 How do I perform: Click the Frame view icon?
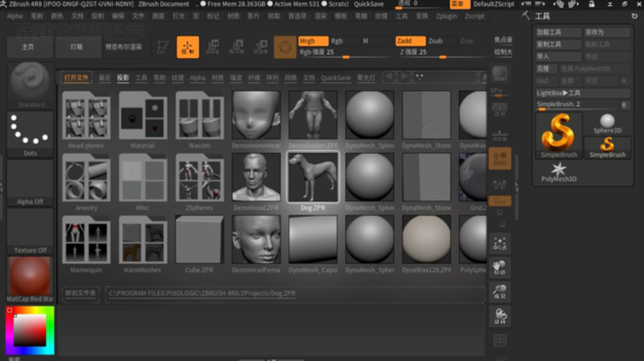point(500,244)
